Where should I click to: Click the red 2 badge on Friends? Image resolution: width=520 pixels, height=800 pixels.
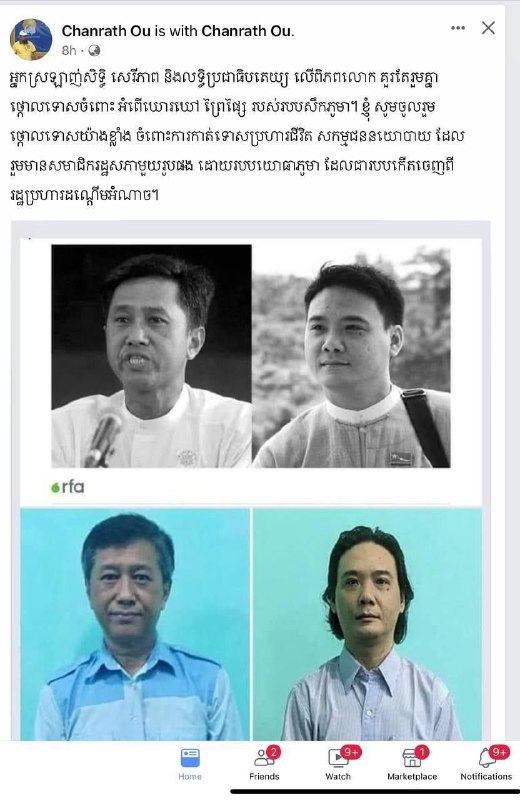coord(274,752)
